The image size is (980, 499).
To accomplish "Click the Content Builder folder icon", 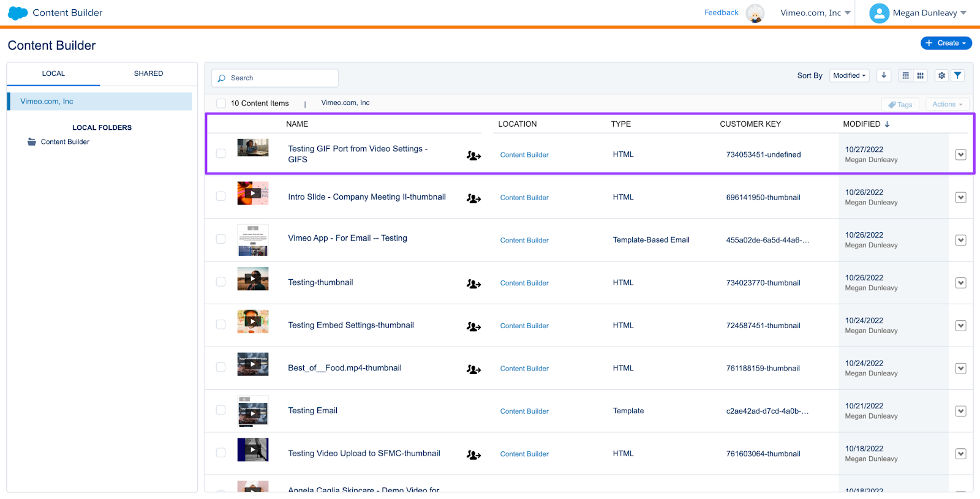I will 32,141.
